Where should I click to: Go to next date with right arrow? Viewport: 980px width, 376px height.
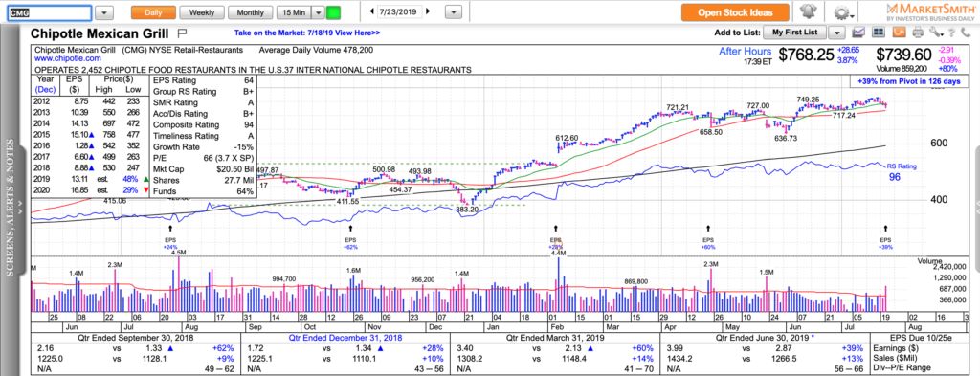click(x=428, y=11)
